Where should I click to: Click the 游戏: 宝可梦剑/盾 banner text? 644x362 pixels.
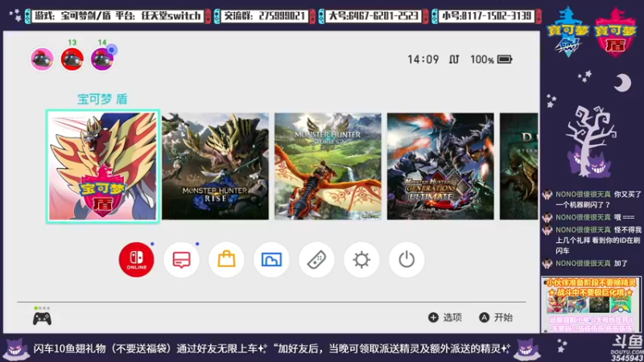click(x=118, y=16)
